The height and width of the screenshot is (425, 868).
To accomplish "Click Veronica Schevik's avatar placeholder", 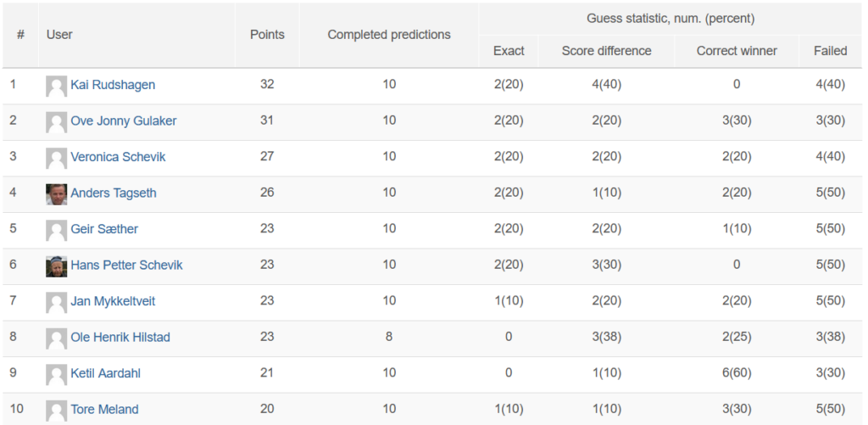I will coord(57,159).
